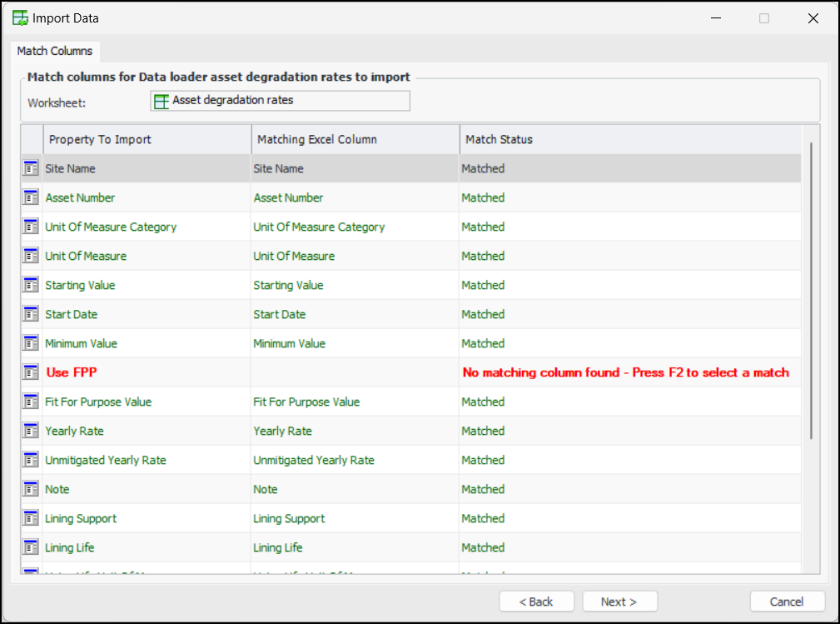
Task: Click the vertical scrollbar of the column list
Action: coord(811,292)
